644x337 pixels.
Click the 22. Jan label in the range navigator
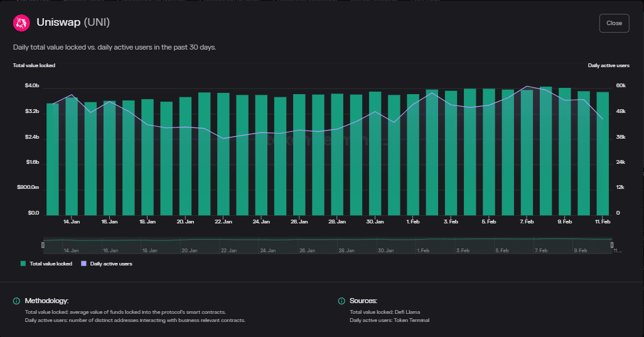pos(228,250)
